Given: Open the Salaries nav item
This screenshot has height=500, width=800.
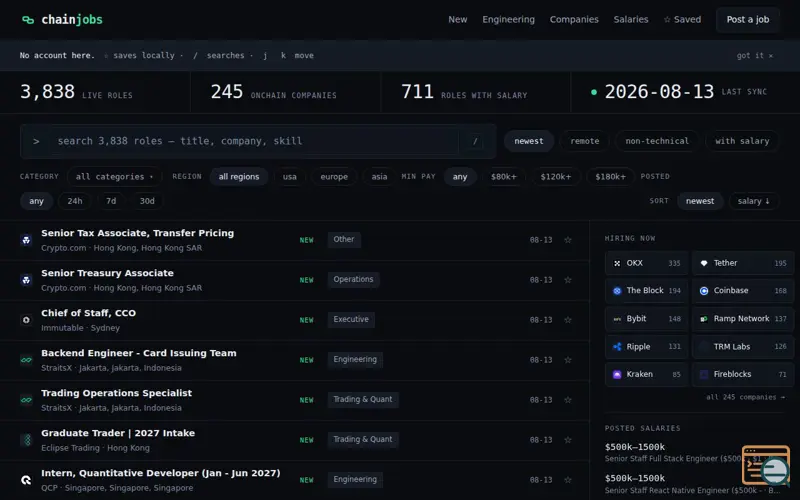Looking at the screenshot, I should coord(631,19).
